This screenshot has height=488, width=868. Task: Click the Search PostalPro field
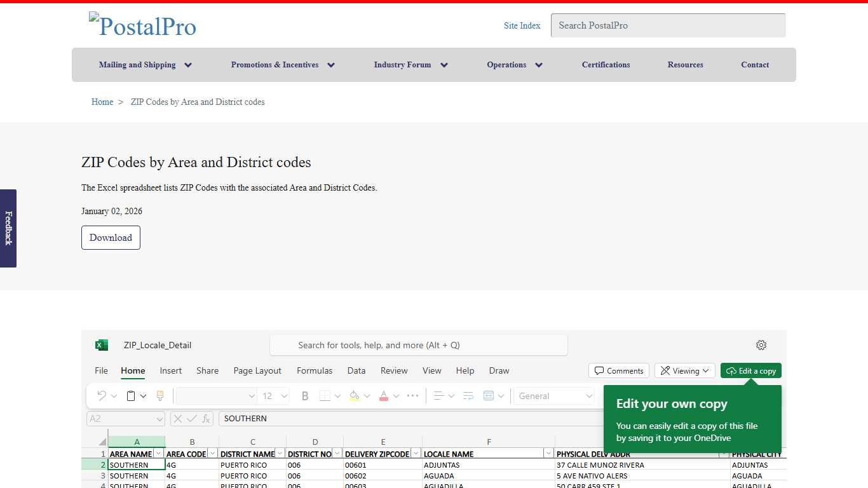coord(667,25)
